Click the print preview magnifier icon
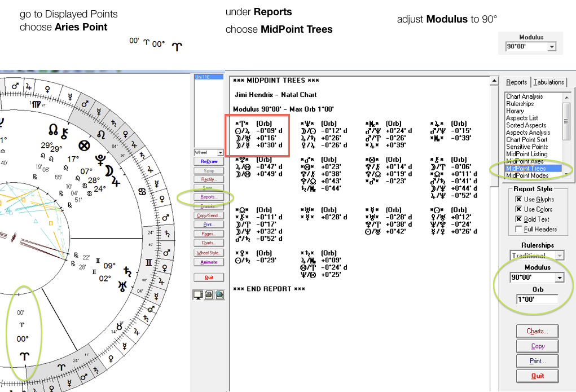 [219, 294]
